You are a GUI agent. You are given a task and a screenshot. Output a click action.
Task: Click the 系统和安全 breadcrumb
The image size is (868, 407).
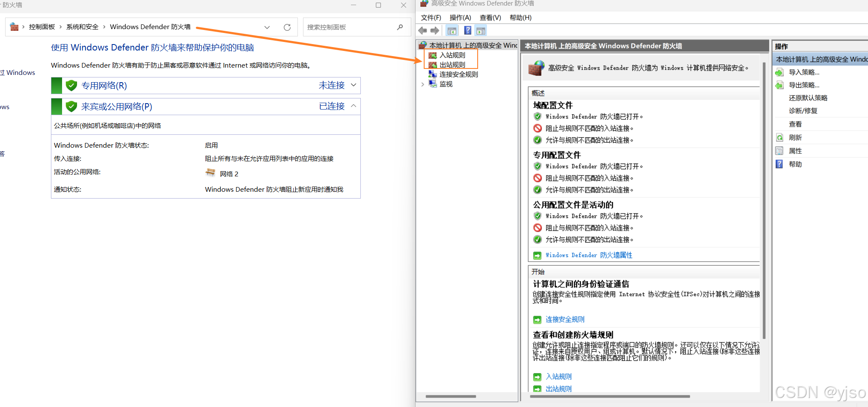pos(82,27)
